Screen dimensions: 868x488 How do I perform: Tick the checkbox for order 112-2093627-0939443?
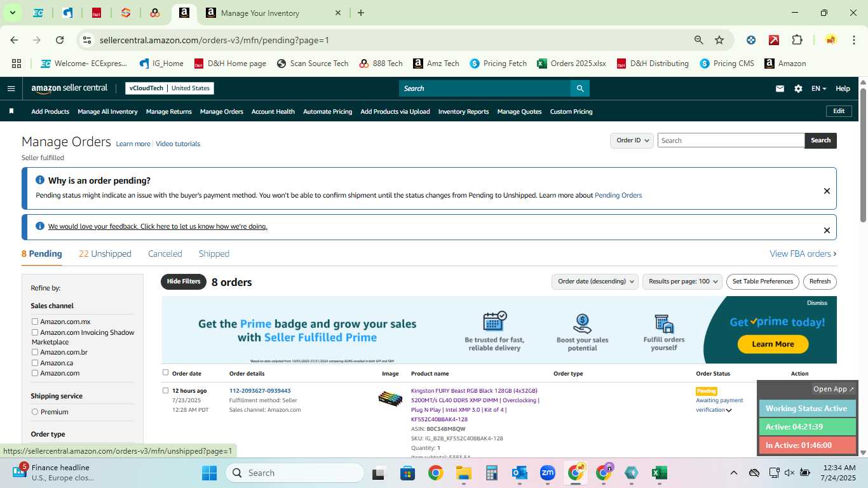165,390
